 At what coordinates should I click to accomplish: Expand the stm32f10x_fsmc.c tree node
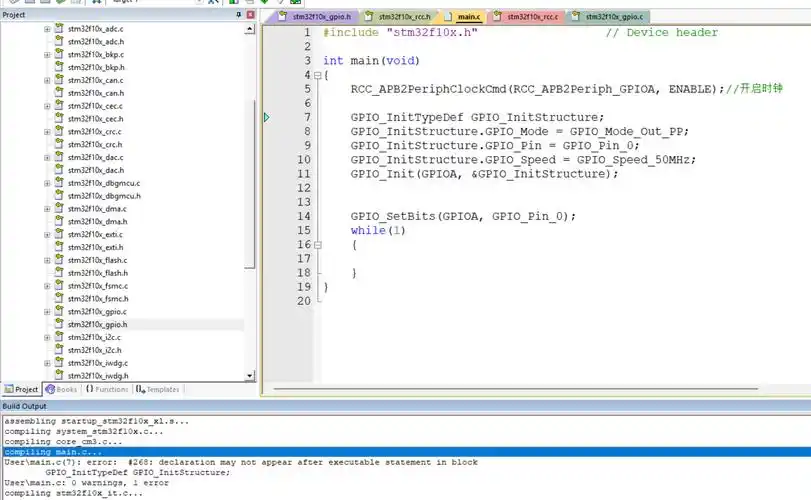(47, 286)
